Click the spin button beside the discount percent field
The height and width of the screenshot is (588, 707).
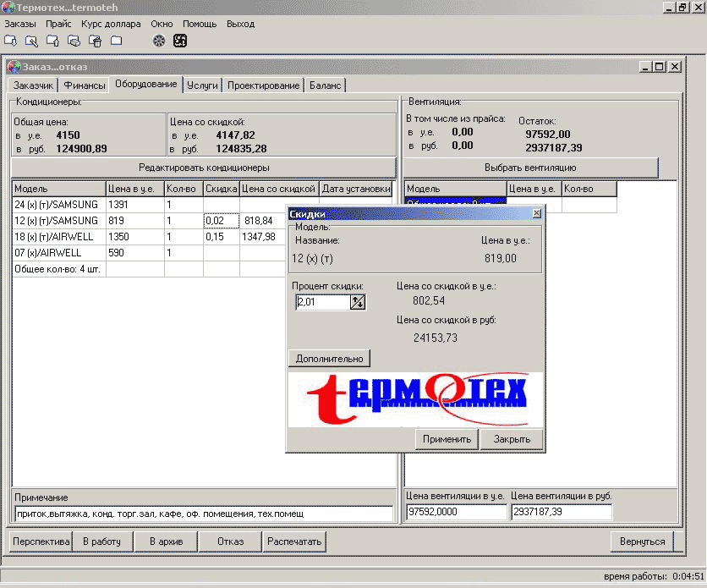(x=358, y=302)
